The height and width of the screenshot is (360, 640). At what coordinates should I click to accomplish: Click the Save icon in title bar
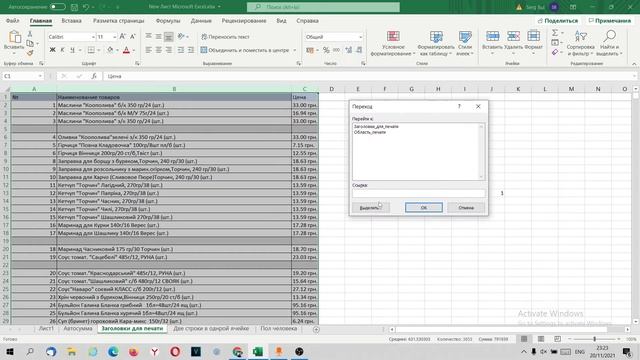pyautogui.click(x=74, y=7)
